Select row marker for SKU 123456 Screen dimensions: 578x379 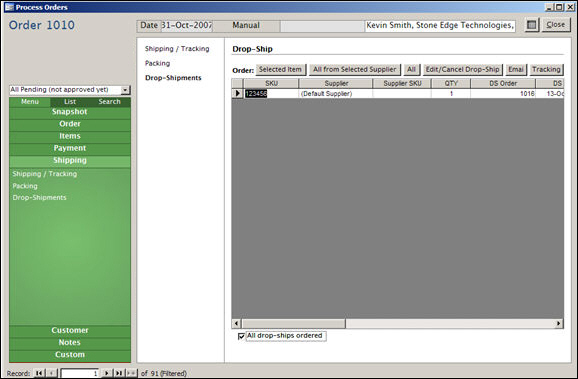(x=237, y=94)
